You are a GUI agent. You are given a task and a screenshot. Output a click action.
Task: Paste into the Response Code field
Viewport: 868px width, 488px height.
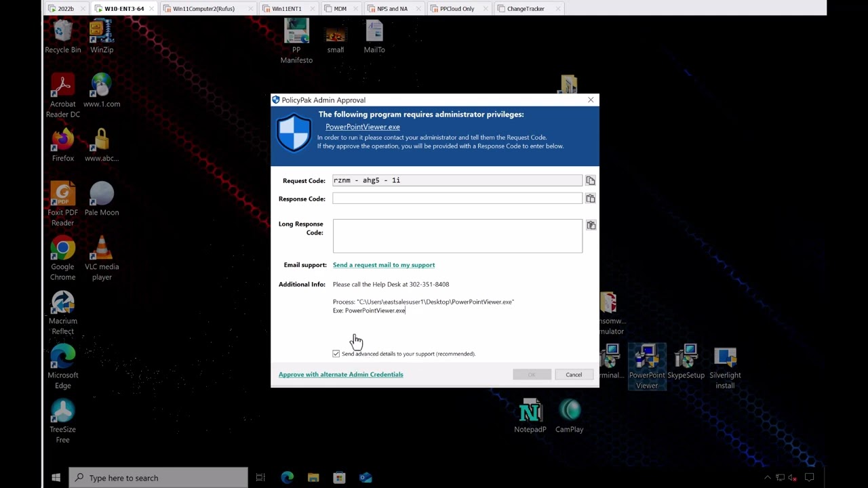(590, 199)
